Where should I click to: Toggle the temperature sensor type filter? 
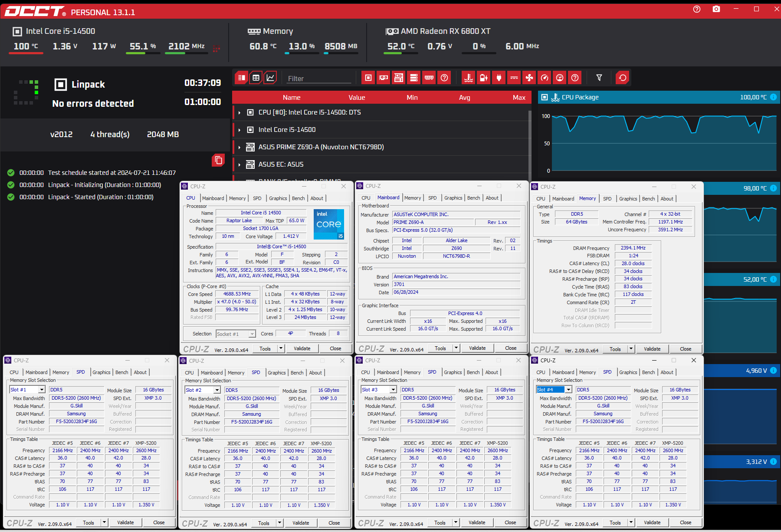(x=469, y=78)
